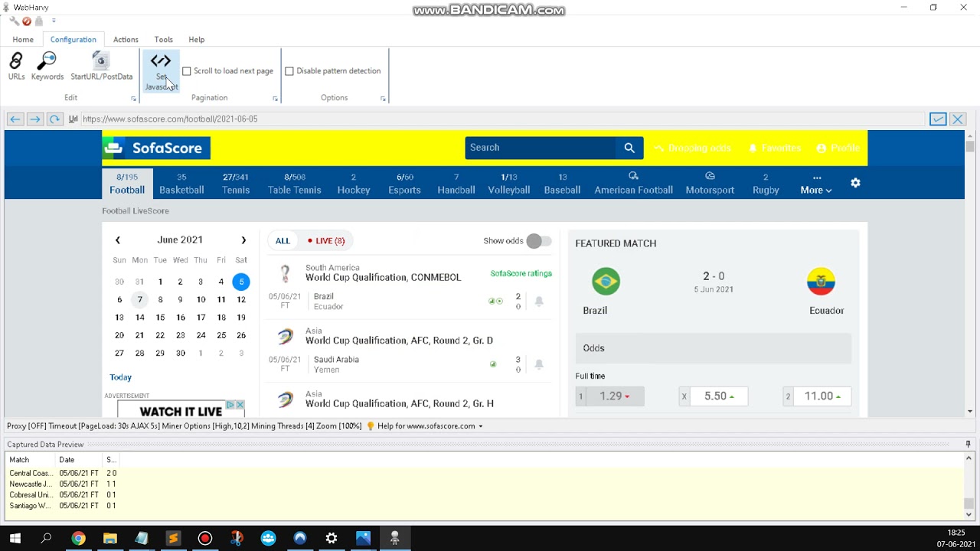Click the Ecuador flag in featured match
This screenshot has width=980, height=551.
click(x=821, y=282)
